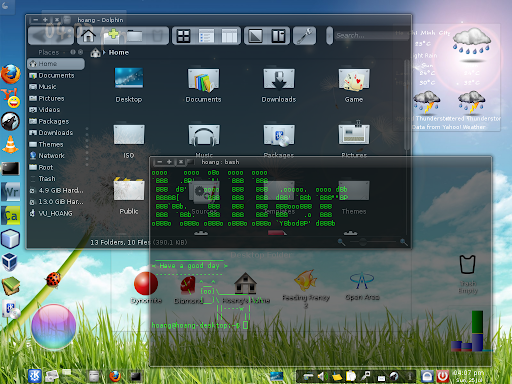Launch Firefox from the bottom panel
The width and height of the screenshot is (512, 384).
(x=115, y=376)
